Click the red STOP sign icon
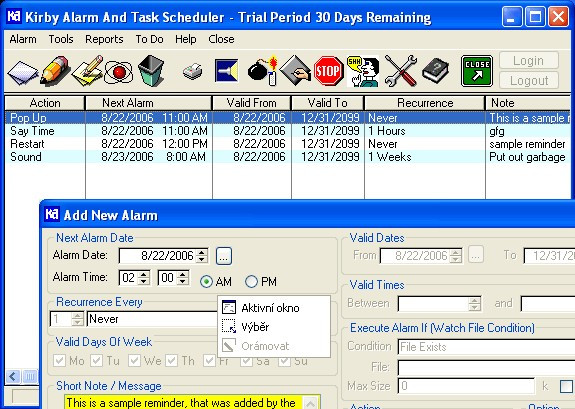 [329, 71]
